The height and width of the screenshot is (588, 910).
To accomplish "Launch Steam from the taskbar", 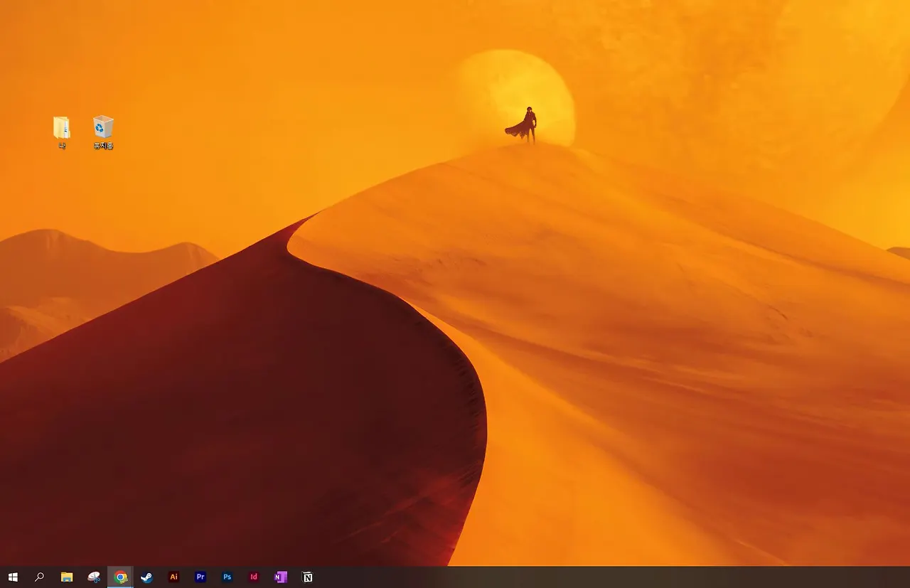I will point(147,577).
